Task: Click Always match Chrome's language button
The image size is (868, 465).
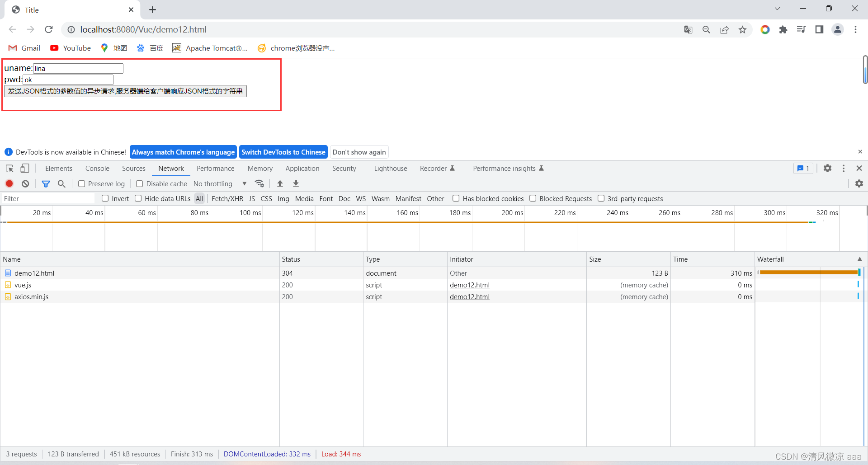Action: (x=183, y=152)
